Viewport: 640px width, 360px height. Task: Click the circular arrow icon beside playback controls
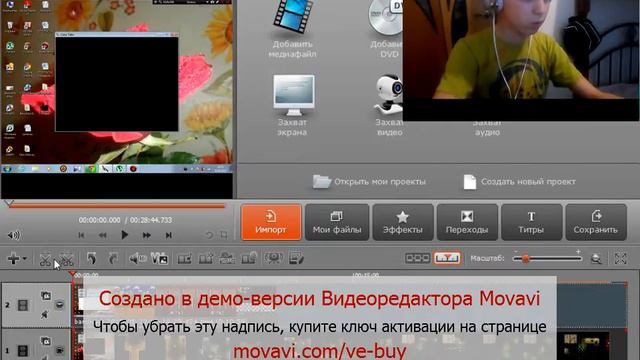[209, 235]
